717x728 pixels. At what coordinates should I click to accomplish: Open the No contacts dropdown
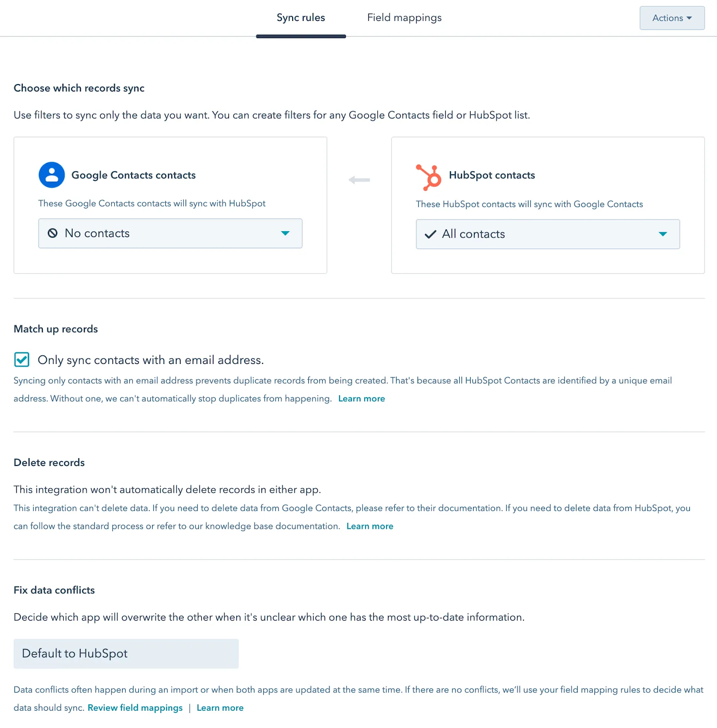170,233
